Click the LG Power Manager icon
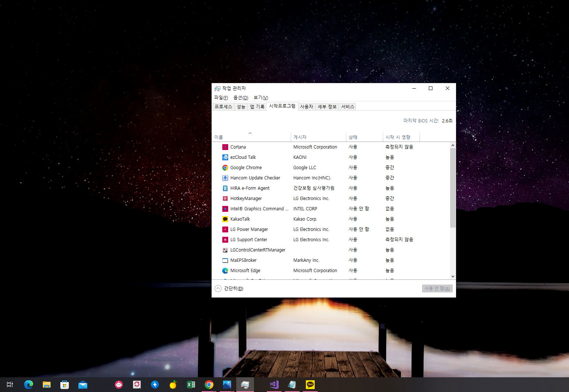Viewport: 569px width, 392px height. [x=225, y=229]
